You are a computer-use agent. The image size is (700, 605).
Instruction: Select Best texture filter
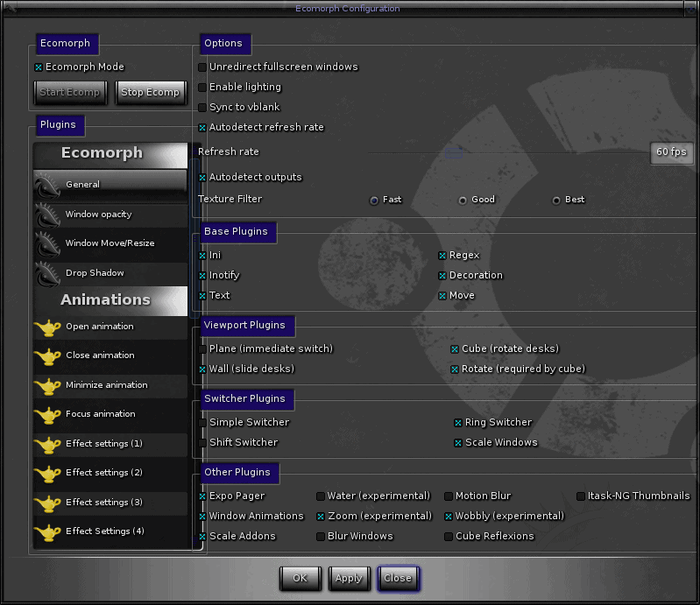tap(555, 200)
